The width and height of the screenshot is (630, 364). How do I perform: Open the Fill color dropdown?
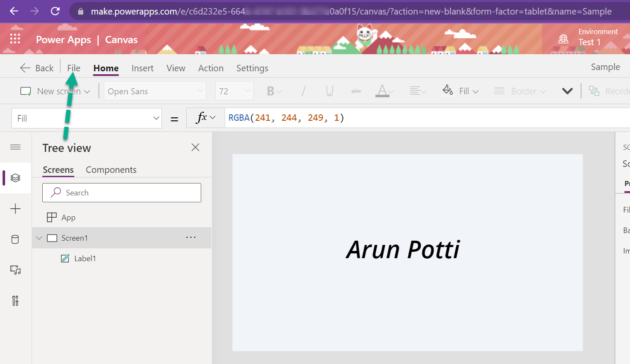tap(460, 91)
